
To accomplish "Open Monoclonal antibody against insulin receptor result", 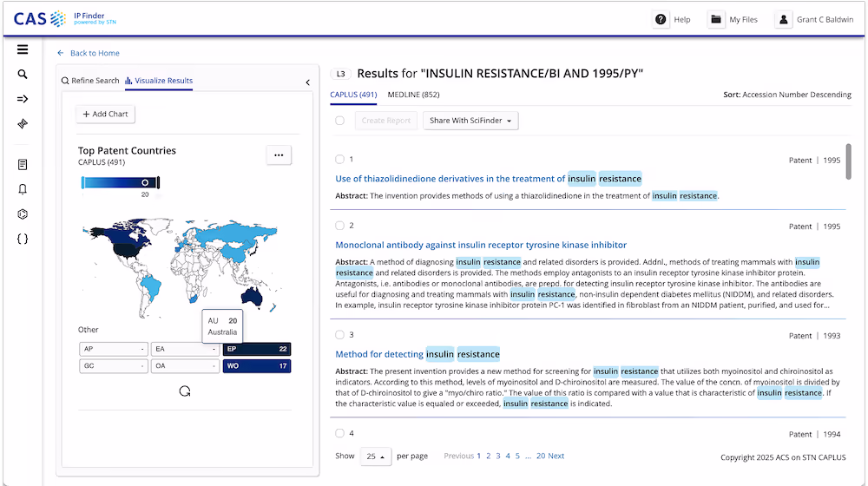I will click(x=481, y=245).
